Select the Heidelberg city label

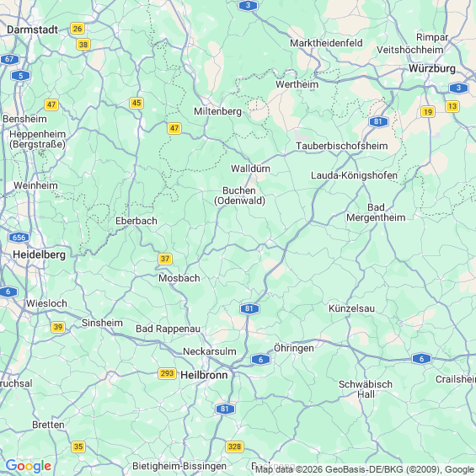click(x=39, y=254)
